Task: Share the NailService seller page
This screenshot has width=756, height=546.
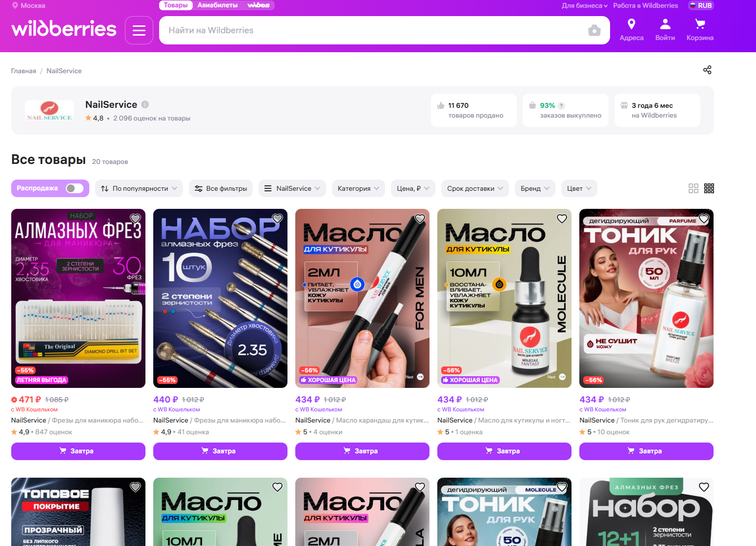Action: [x=707, y=70]
